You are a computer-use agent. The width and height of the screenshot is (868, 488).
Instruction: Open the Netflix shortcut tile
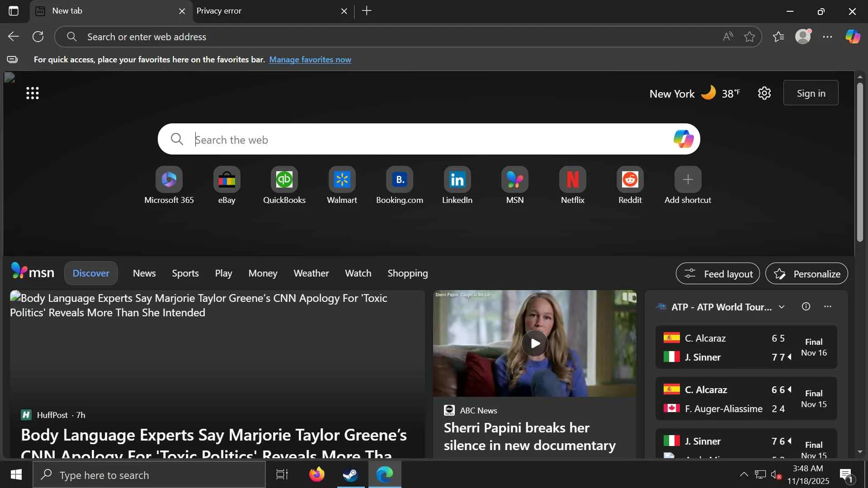[x=572, y=180]
